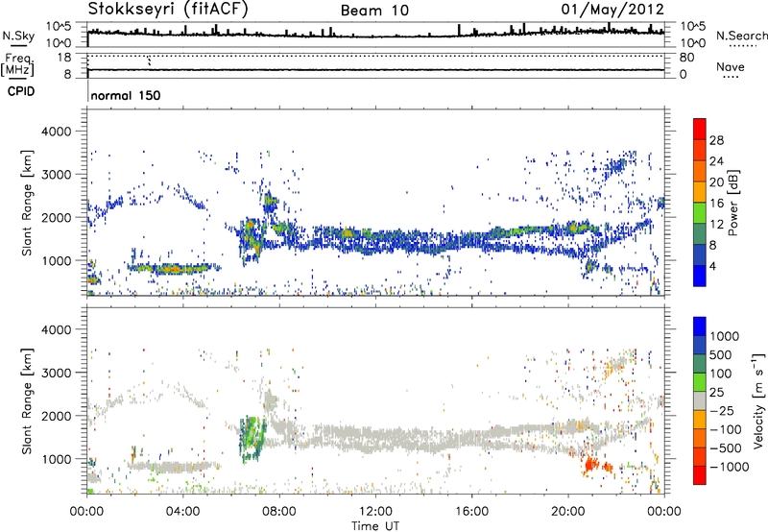768x532 pixels.
Task: Click the -500 label on velocity colorbar
Action: coord(725,447)
